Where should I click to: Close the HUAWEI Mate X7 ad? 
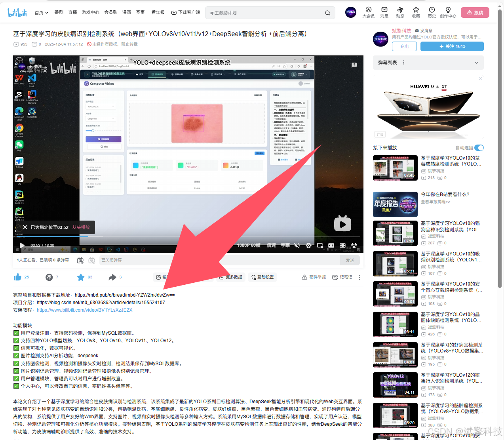coord(480,78)
